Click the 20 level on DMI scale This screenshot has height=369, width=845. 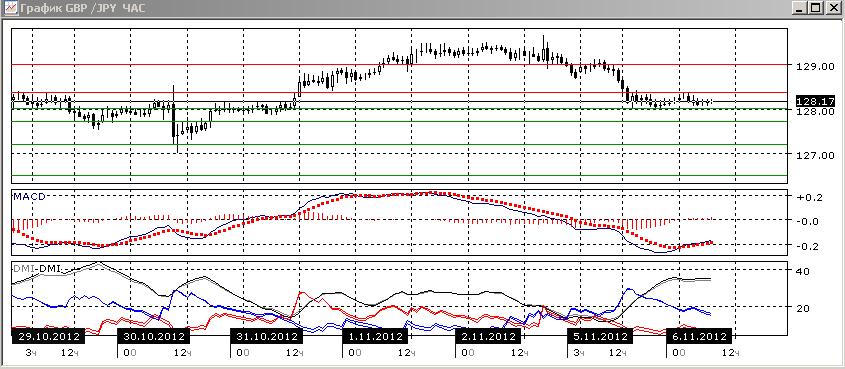click(x=804, y=308)
